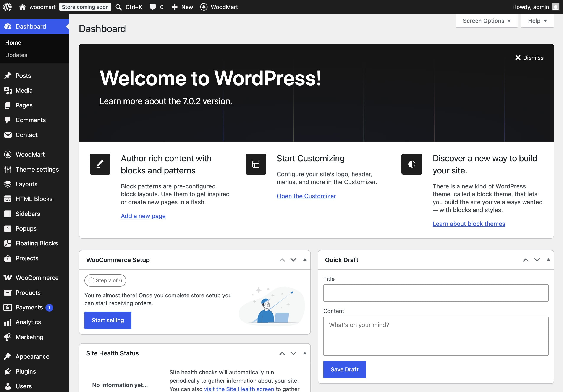
Task: Click the Open the Customizer link
Action: 306,196
